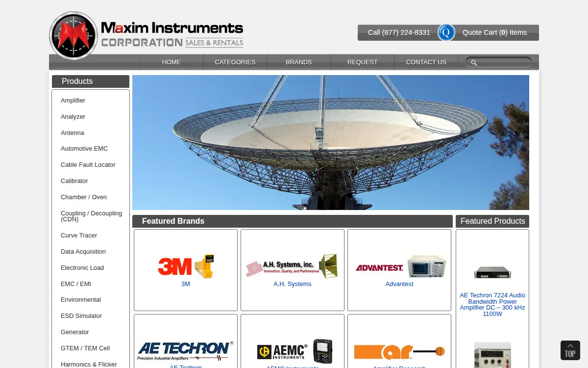The width and height of the screenshot is (588, 368).
Task: Select the Automotive EMC category
Action: (x=84, y=149)
